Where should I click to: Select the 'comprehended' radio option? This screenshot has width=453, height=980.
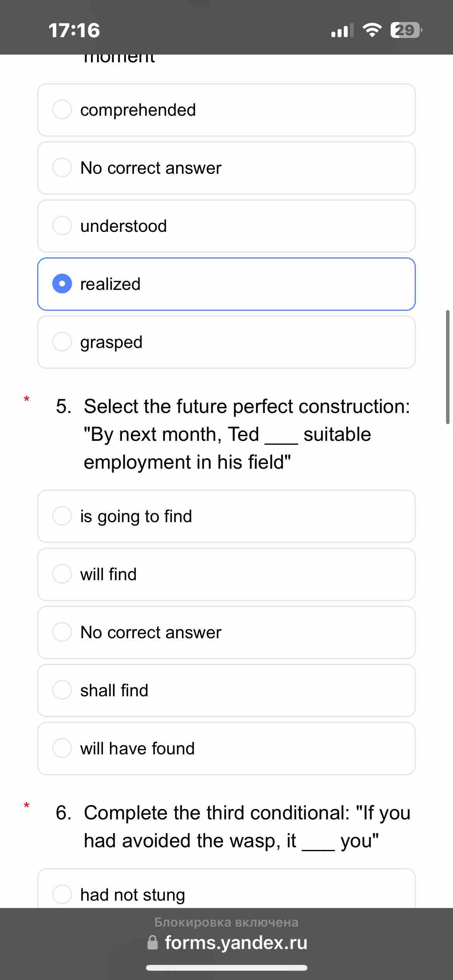coord(226,110)
